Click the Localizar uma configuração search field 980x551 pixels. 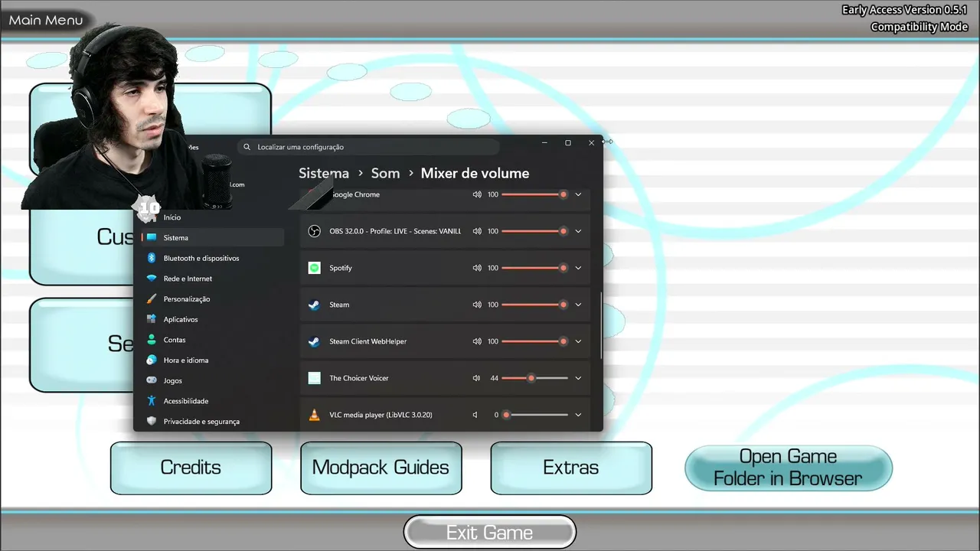(368, 147)
